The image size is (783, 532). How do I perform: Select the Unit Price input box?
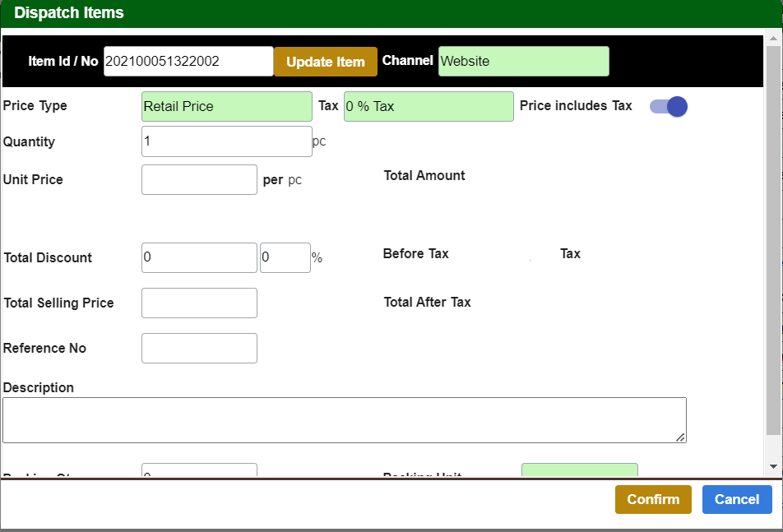[x=199, y=180]
